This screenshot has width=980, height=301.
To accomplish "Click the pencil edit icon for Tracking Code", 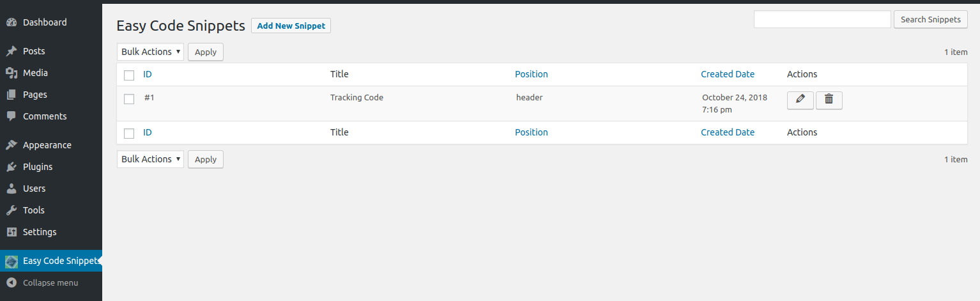I will tap(800, 100).
